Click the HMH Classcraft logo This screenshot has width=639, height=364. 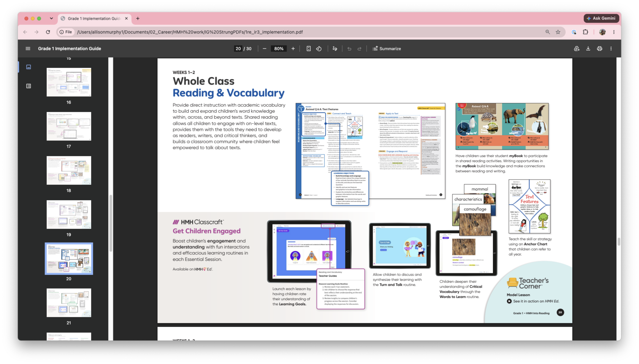(198, 222)
